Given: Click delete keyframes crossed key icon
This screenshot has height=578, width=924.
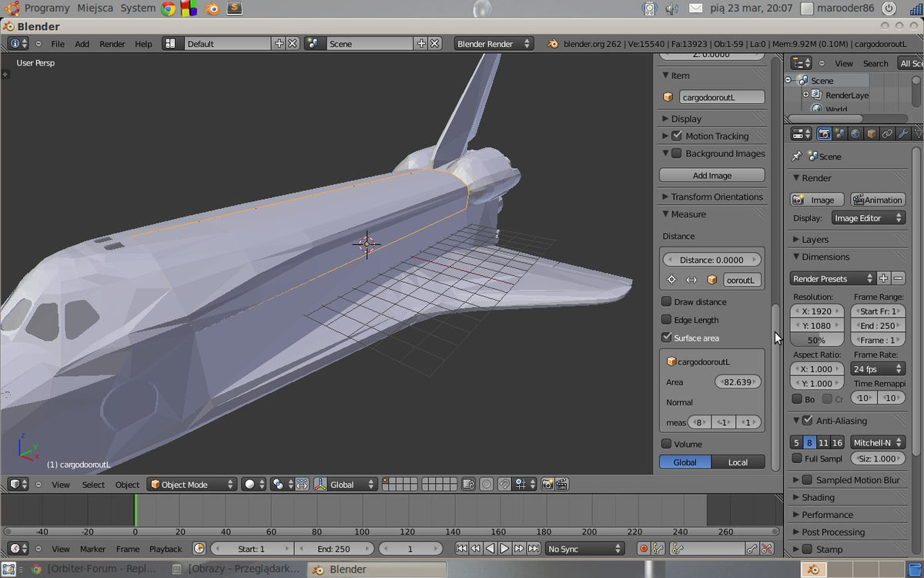Looking at the screenshot, I should [x=767, y=549].
